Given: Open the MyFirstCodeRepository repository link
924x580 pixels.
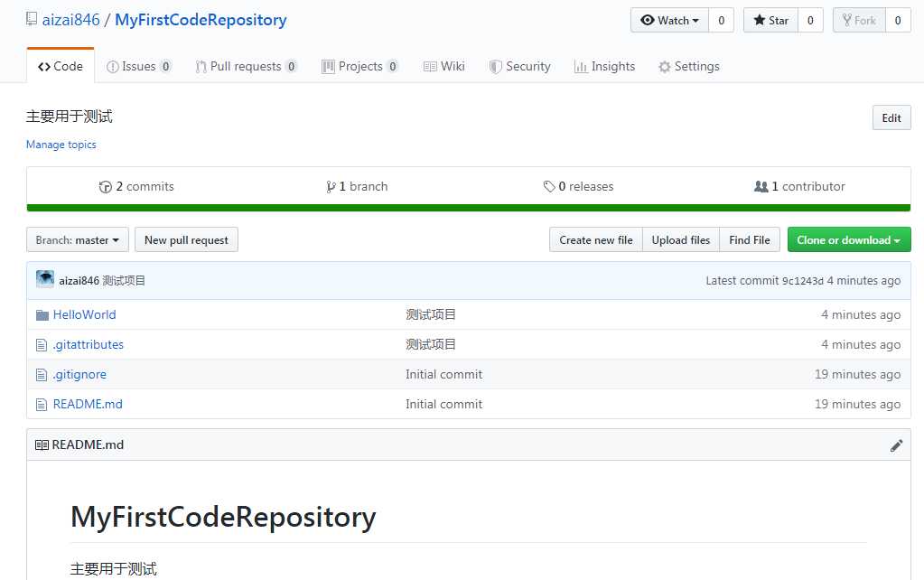Looking at the screenshot, I should 201,20.
